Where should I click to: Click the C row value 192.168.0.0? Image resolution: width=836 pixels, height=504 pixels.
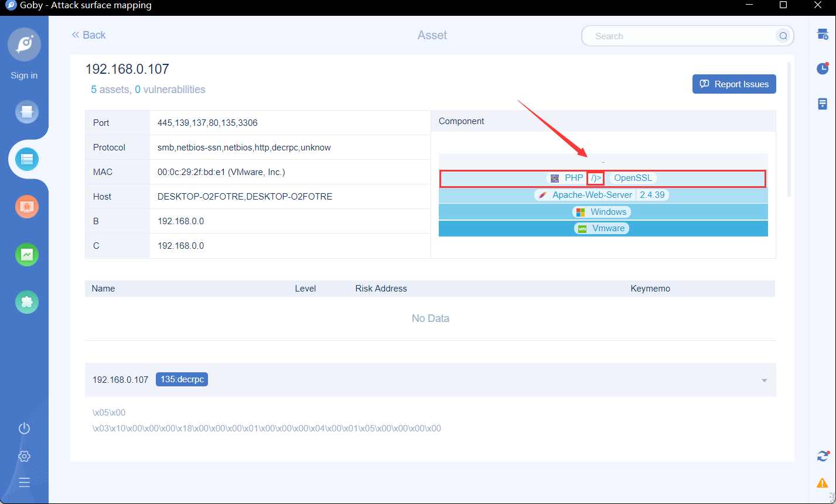(180, 246)
